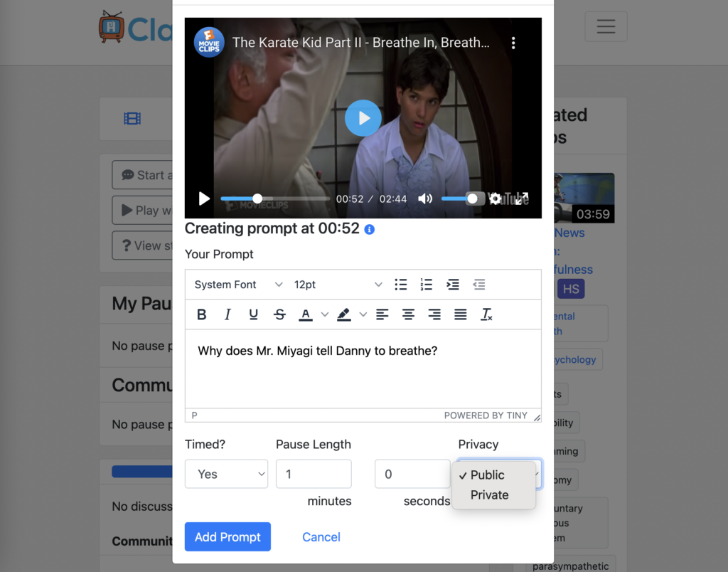Click the ClassHook TV logo
The image size is (728, 572).
111,26
